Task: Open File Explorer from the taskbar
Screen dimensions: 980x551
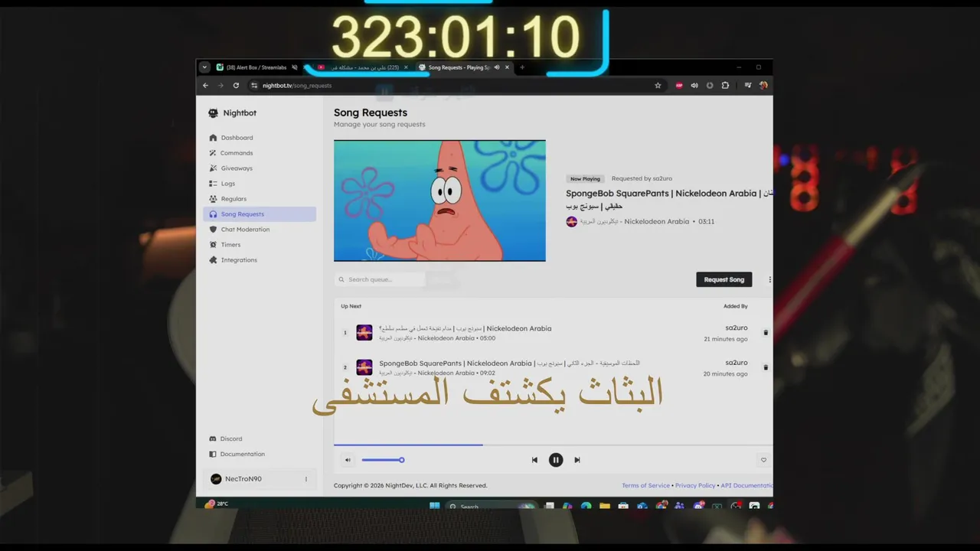Action: (x=605, y=506)
